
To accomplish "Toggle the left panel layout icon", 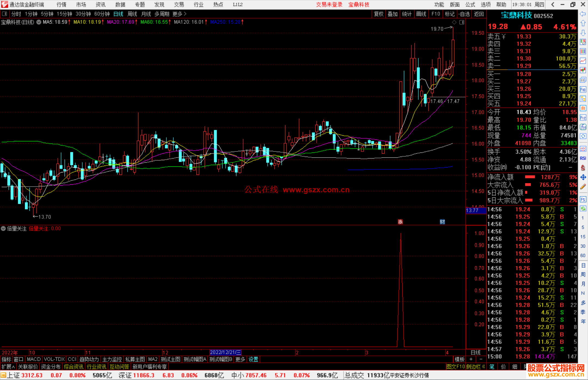I will (5, 14).
